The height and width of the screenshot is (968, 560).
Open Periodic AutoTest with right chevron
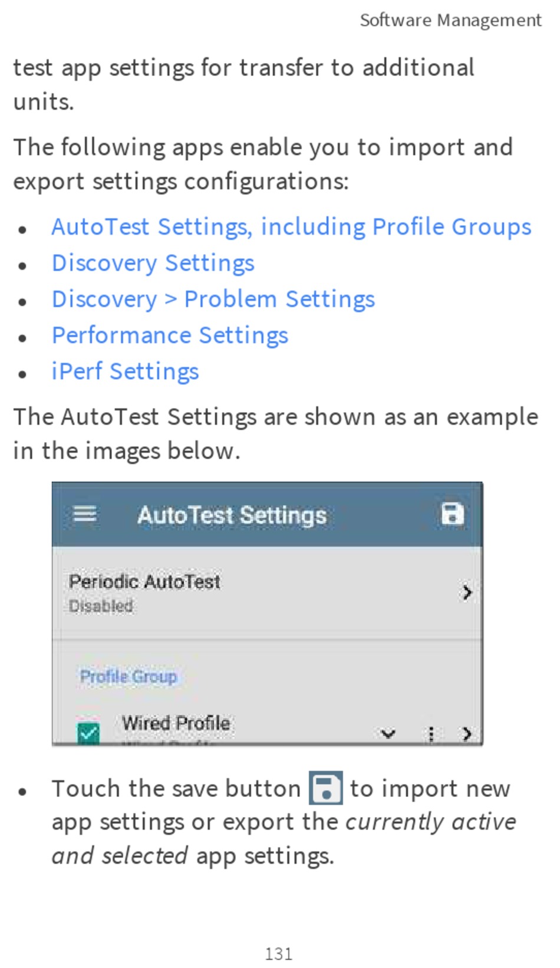coord(467,592)
